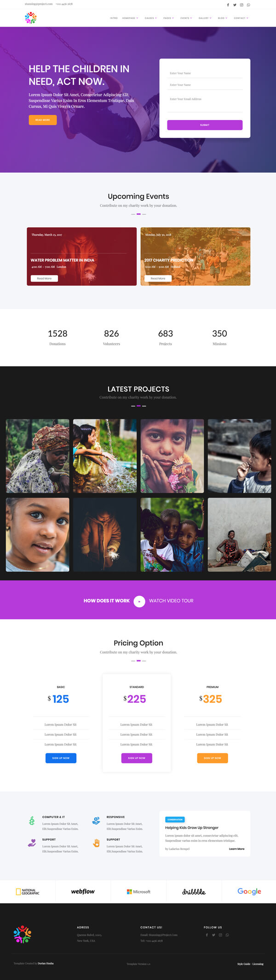This screenshot has width=276, height=980.
Task: Follow the Learn More link
Action: click(x=236, y=848)
